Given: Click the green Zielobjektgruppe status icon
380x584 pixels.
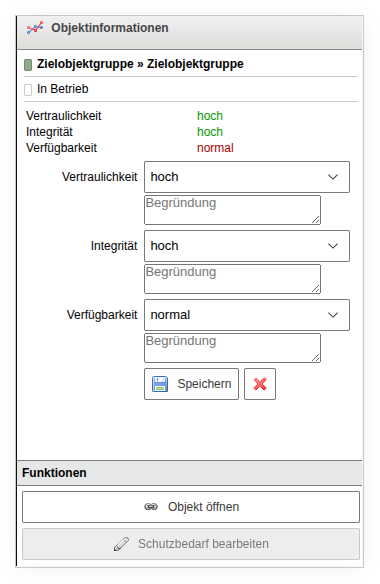Looking at the screenshot, I should click(28, 65).
